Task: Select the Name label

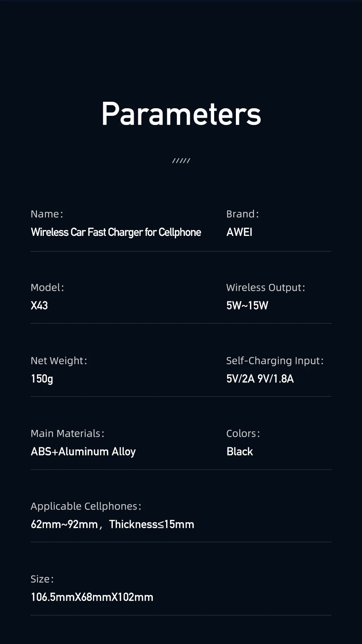Action: point(46,214)
